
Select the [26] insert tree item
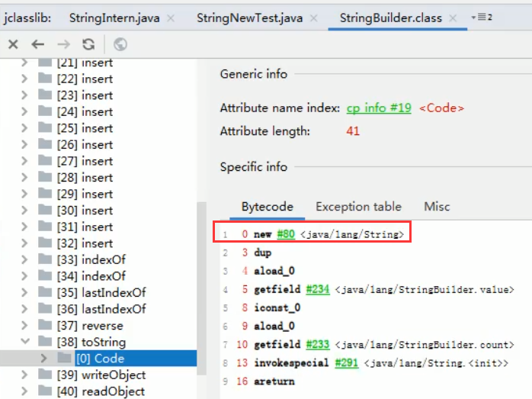pos(85,145)
